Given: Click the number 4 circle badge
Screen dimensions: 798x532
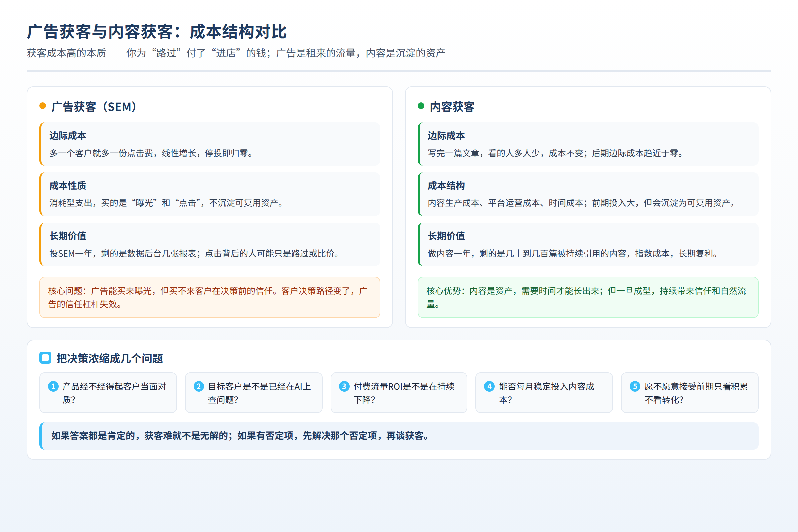Looking at the screenshot, I should click(x=489, y=386).
